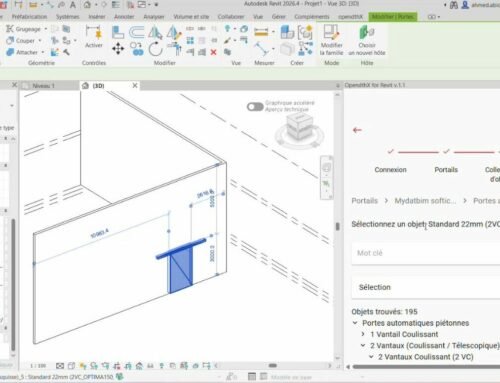Viewport: 500px width, 383px height.
Task: Click the 10963.4 dimension text
Action: click(x=99, y=233)
